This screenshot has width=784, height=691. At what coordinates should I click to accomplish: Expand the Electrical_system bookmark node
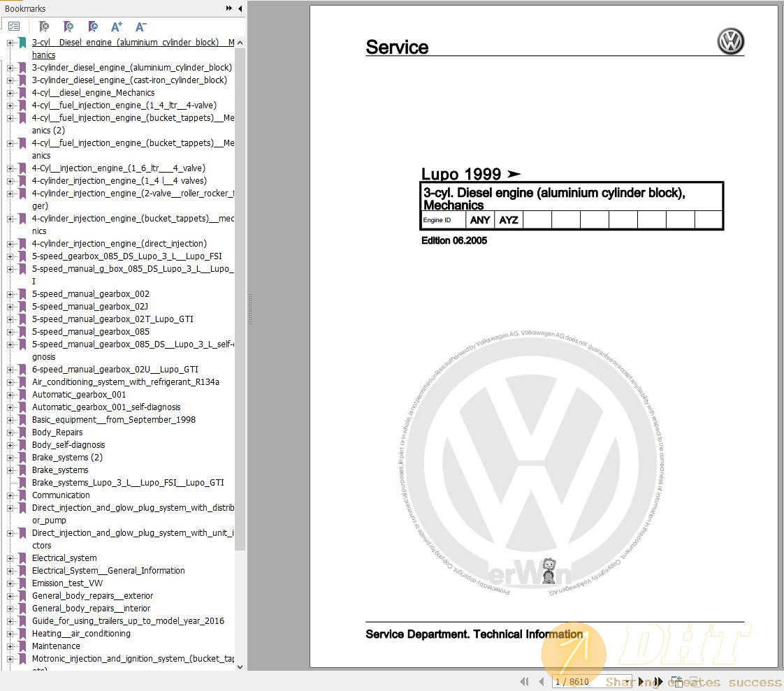(x=10, y=558)
